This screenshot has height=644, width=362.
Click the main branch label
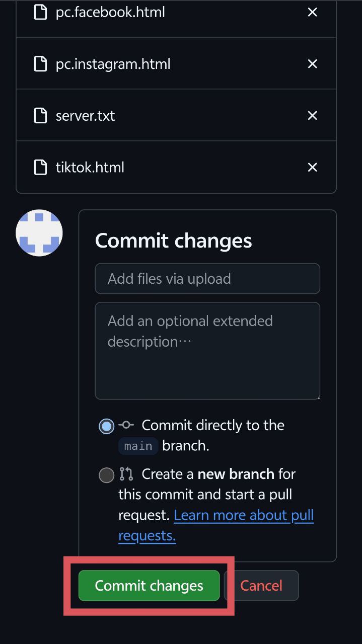[x=138, y=446]
